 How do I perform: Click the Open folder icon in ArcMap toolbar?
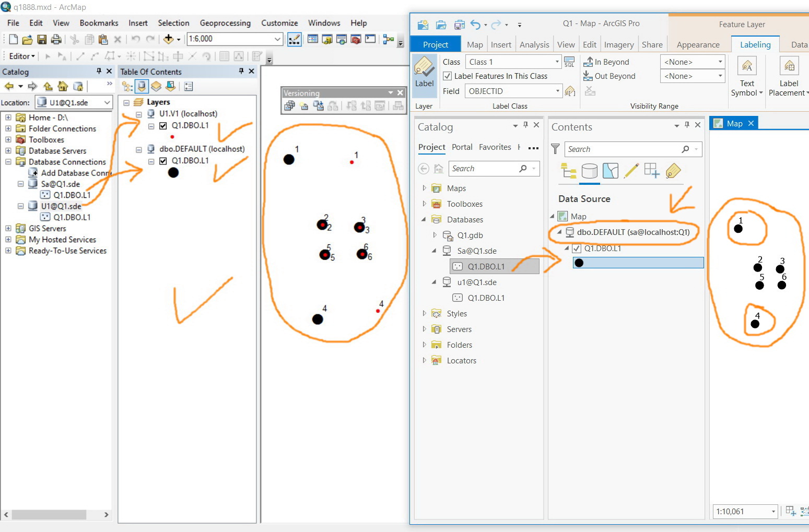pos(27,39)
